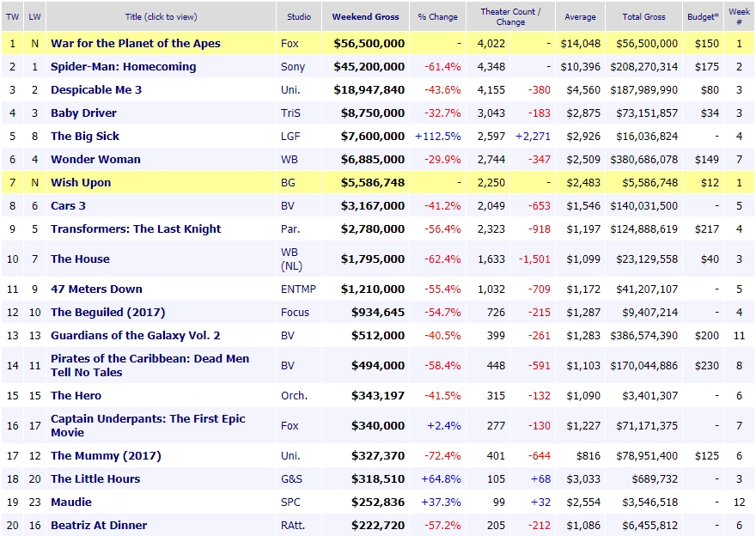Click the $386,574,390 total gross value

644,335
